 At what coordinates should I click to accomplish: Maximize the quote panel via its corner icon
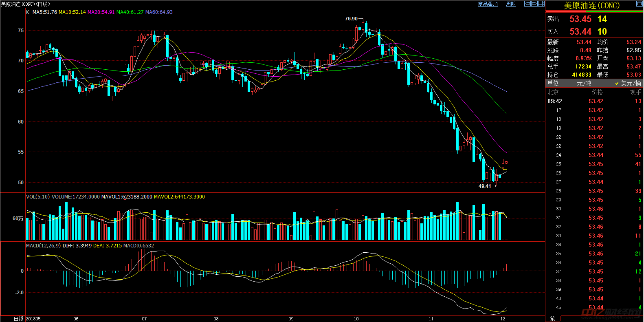click(x=639, y=4)
